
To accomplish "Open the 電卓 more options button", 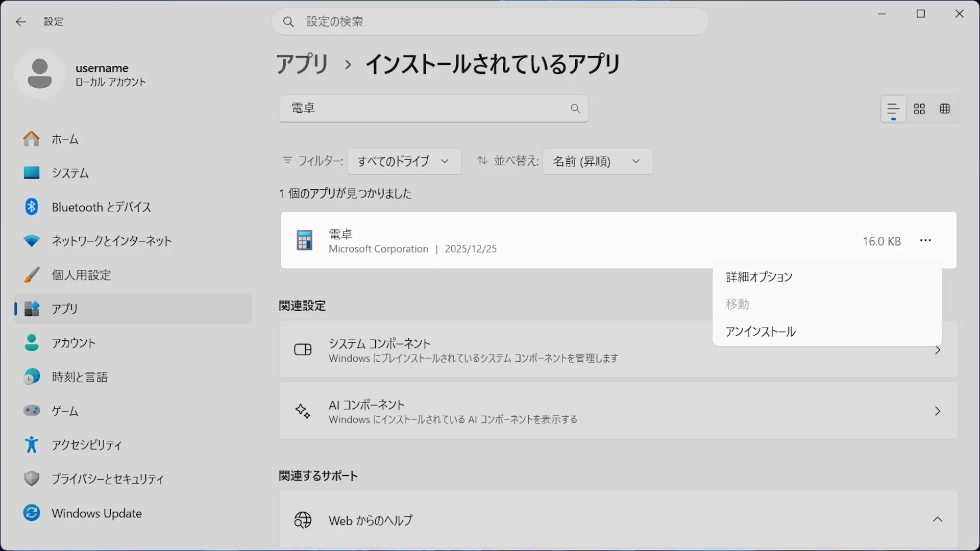I will 925,240.
